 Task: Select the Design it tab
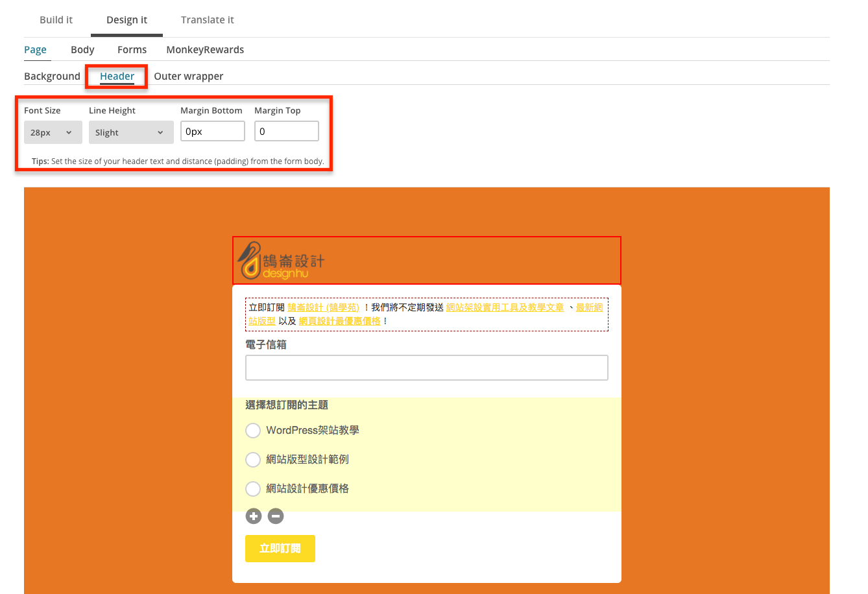[127, 20]
